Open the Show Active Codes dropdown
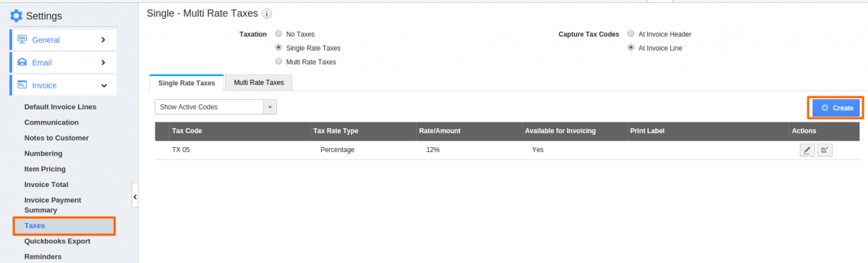Viewport: 868px width, 263px height. pyautogui.click(x=216, y=107)
